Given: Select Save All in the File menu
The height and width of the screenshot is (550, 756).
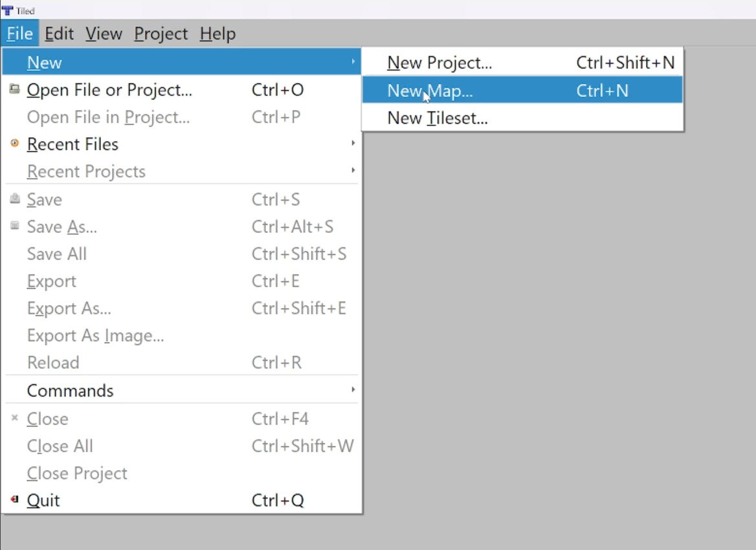Looking at the screenshot, I should pyautogui.click(x=56, y=254).
